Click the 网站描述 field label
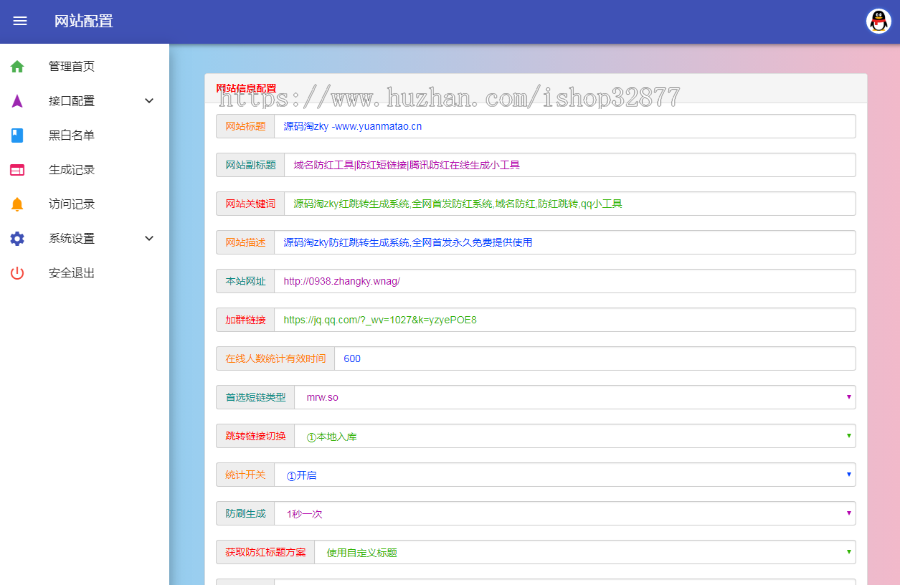 coord(246,242)
